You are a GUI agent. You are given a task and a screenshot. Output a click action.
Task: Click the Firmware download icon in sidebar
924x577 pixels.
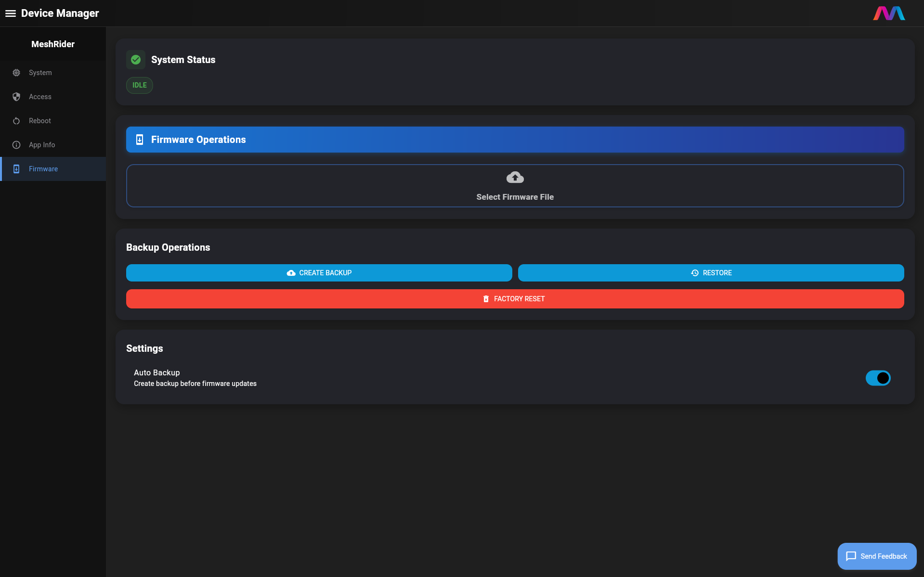tap(16, 169)
